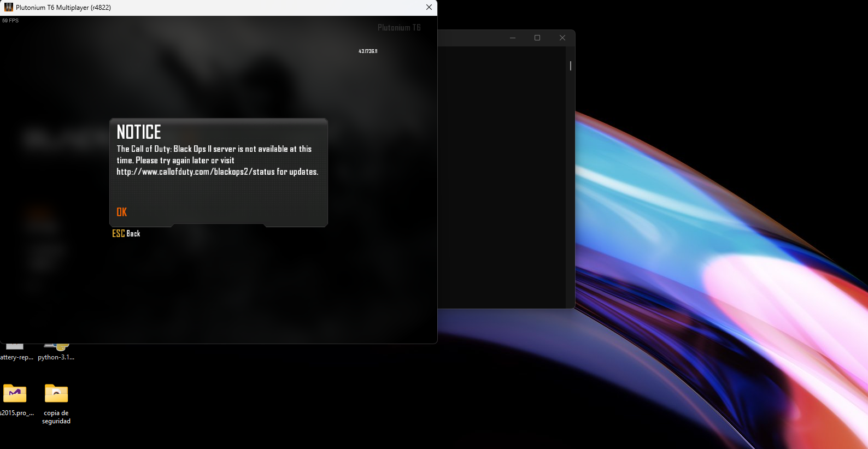Viewport: 868px width, 449px height.
Task: Click the callofduty.com status URL text
Action: coord(196,172)
